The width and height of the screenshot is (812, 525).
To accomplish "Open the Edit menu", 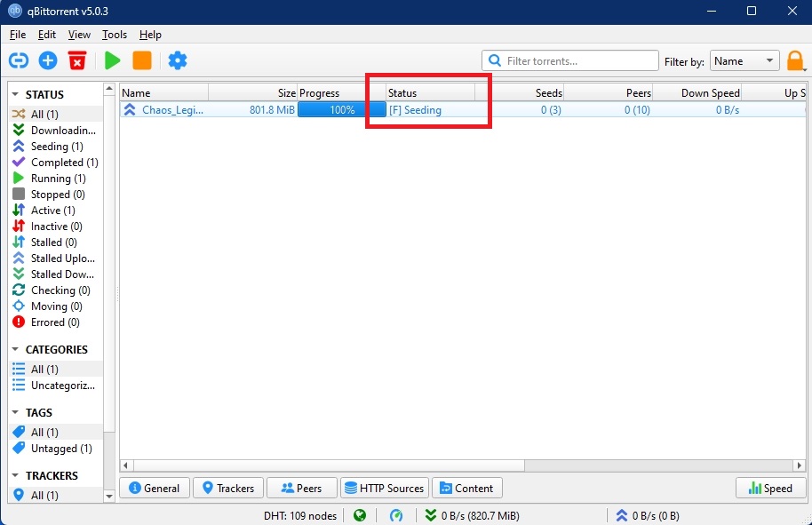I will coord(46,34).
